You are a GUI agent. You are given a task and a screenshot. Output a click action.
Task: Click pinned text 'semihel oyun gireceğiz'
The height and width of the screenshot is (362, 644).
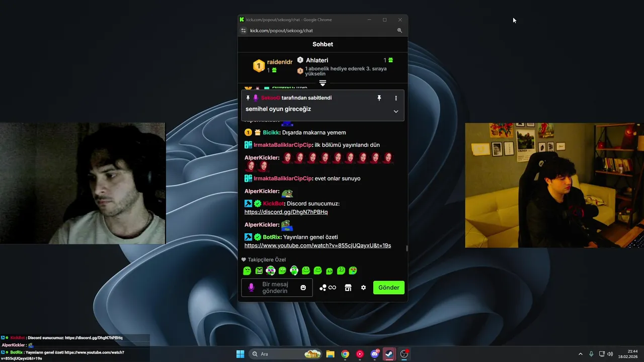[x=278, y=109]
